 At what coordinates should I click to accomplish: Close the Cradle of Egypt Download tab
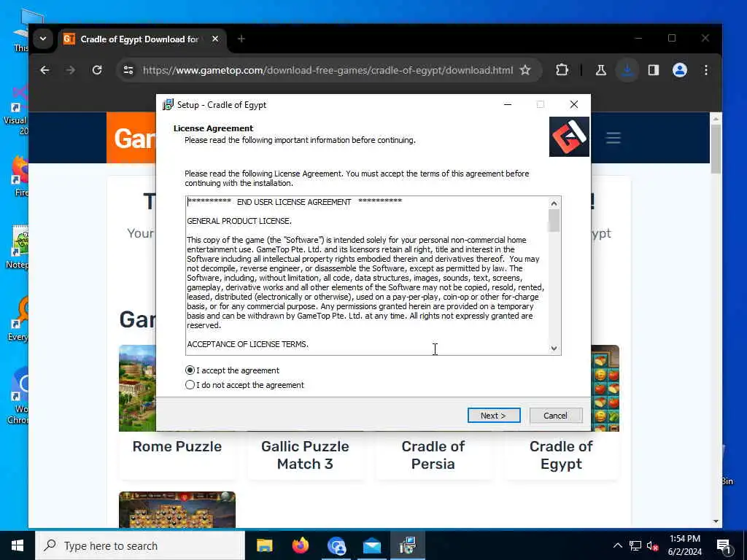tap(215, 39)
